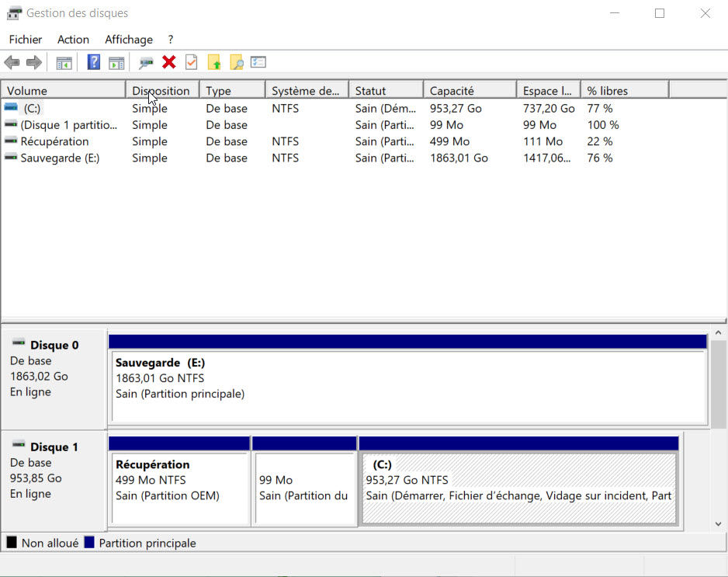Open the Affichage menu
The height and width of the screenshot is (577, 728).
tap(129, 40)
